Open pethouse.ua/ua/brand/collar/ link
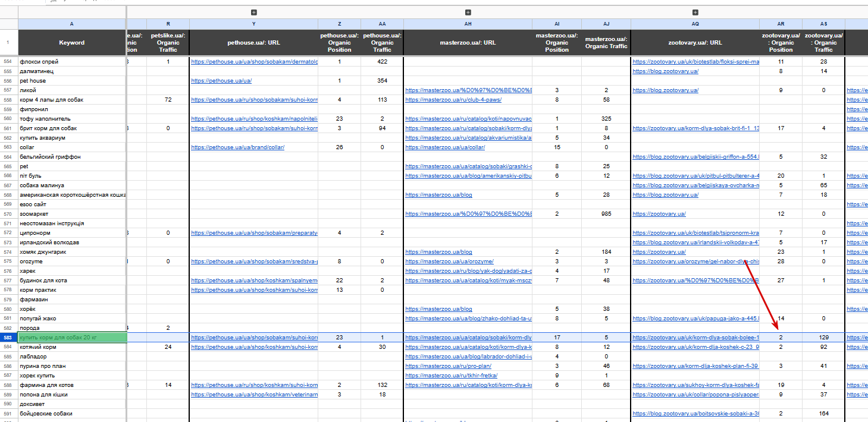The width and height of the screenshot is (868, 422). [237, 147]
